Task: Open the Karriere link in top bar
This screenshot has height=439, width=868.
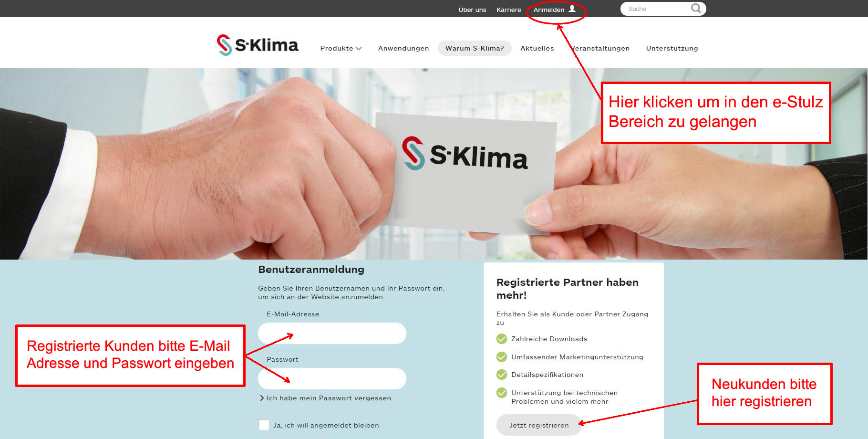Action: point(509,10)
